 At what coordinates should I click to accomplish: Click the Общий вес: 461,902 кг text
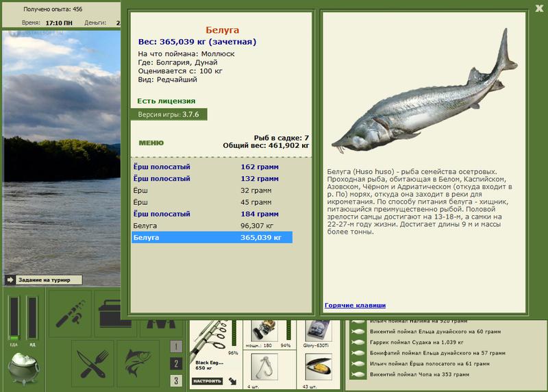click(x=266, y=145)
